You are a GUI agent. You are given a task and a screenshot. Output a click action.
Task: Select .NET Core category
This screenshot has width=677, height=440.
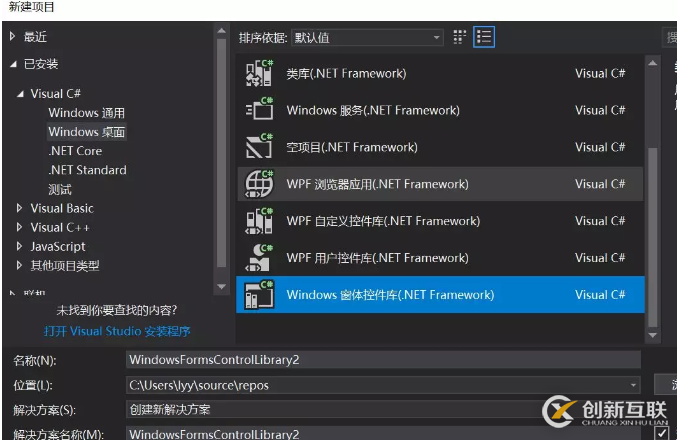coord(75,151)
